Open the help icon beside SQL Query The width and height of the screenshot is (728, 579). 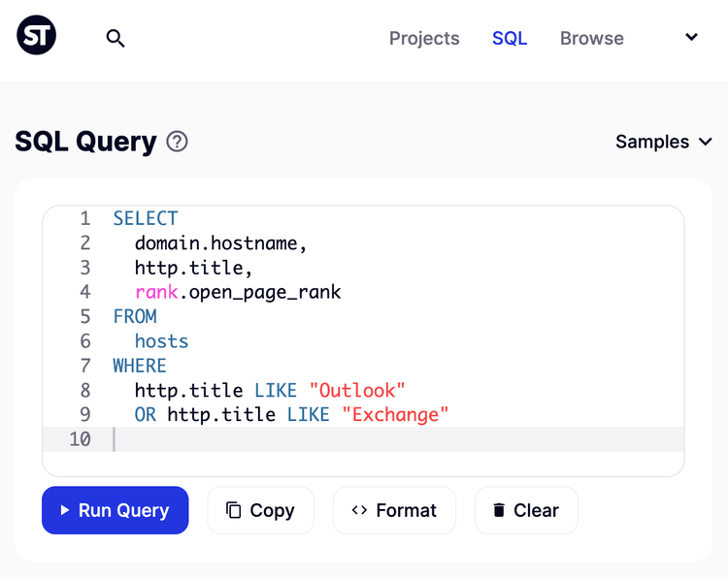(x=177, y=142)
